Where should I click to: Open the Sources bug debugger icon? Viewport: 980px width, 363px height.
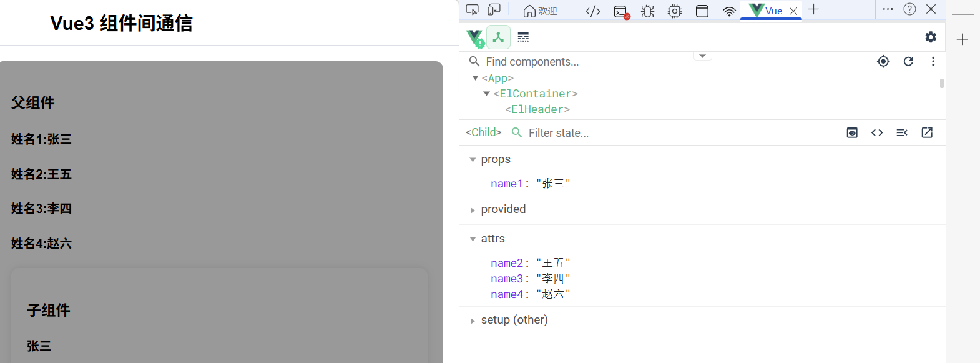(x=648, y=11)
